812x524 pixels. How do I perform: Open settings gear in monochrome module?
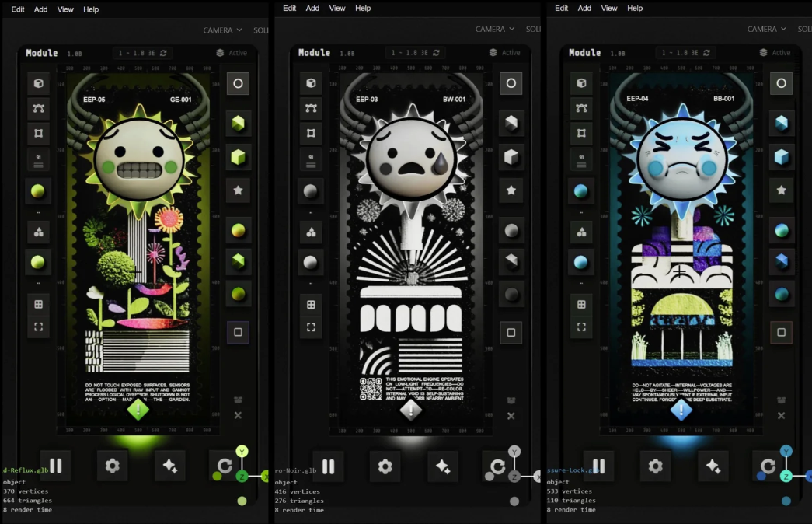coord(385,466)
